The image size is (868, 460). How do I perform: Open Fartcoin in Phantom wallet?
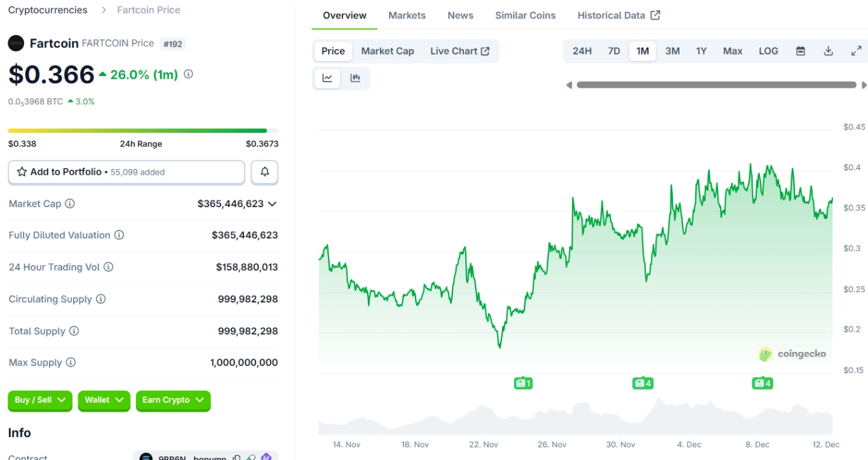[267, 457]
